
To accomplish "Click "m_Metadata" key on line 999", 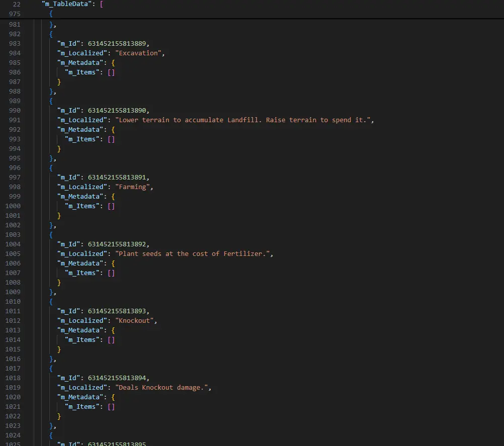I will click(x=80, y=196).
